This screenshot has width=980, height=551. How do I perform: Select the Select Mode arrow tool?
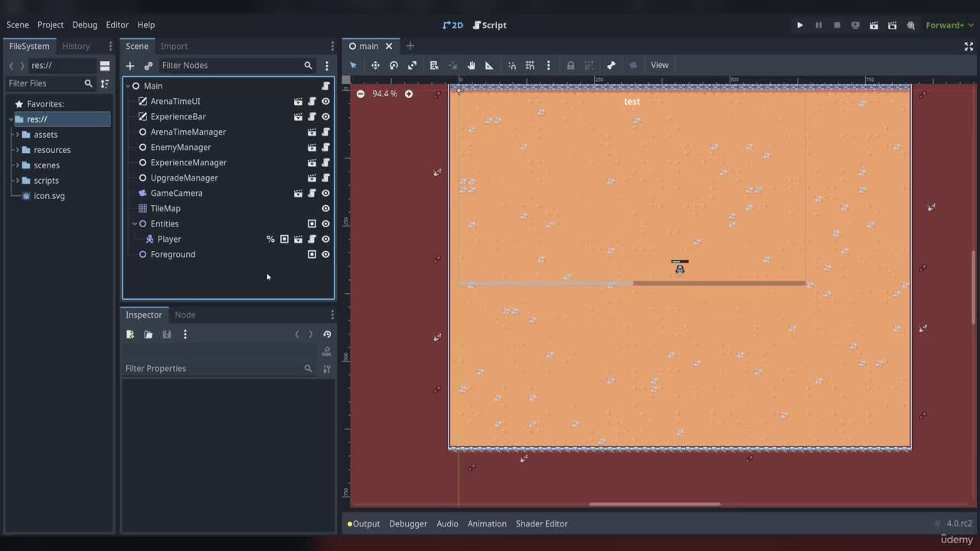coord(353,65)
